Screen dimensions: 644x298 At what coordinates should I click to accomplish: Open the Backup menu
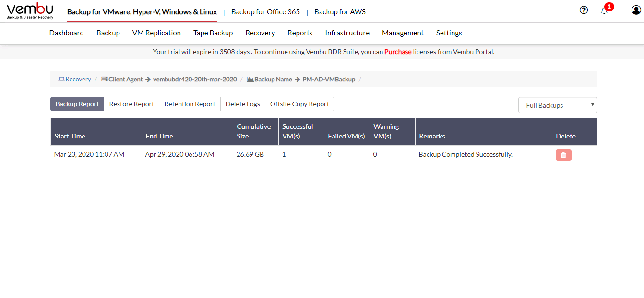point(108,33)
